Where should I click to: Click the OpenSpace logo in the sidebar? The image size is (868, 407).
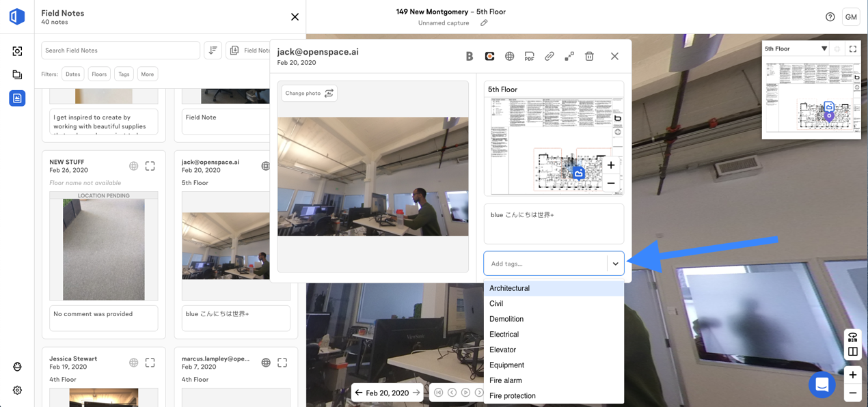pos(17,16)
